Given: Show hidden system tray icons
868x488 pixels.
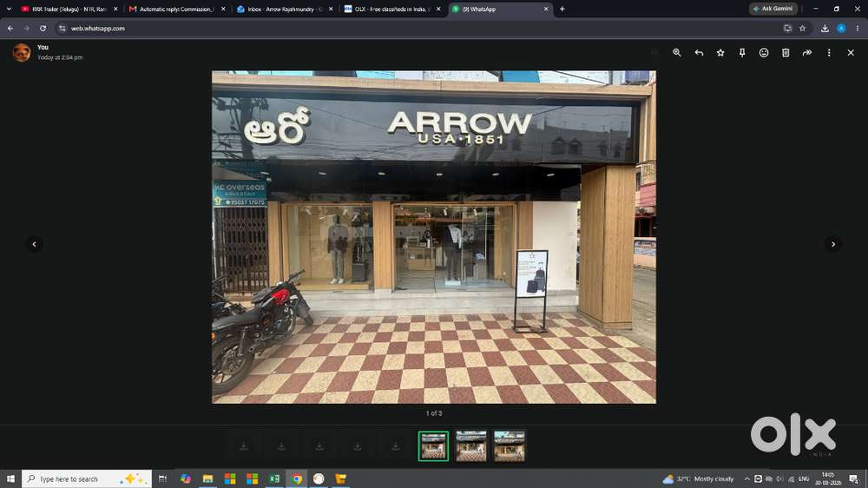Looking at the screenshot, I should (746, 478).
